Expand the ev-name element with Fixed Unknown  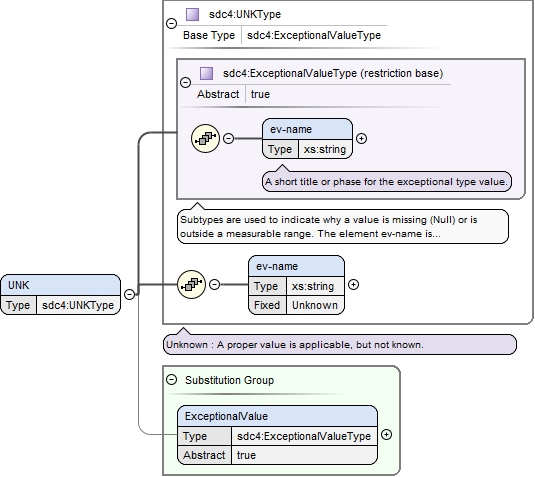point(353,285)
